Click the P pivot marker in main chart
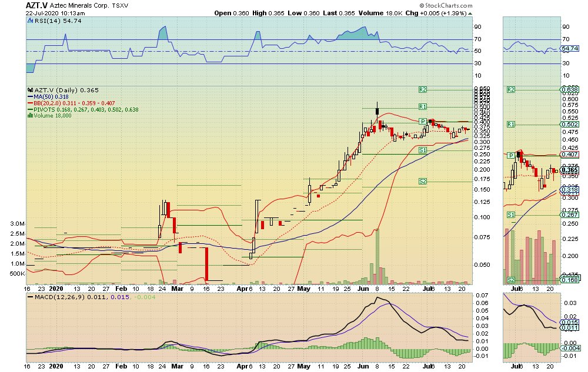 [423, 121]
